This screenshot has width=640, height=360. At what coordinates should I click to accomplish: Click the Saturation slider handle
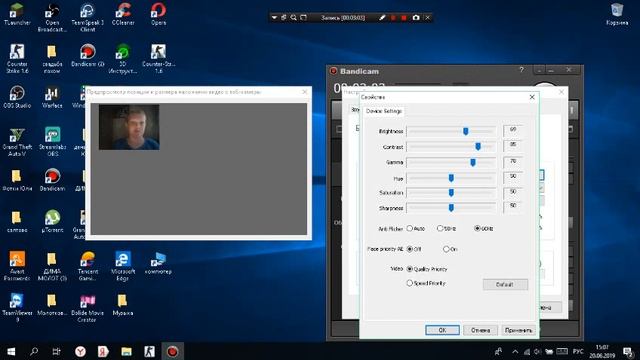pyautogui.click(x=451, y=192)
